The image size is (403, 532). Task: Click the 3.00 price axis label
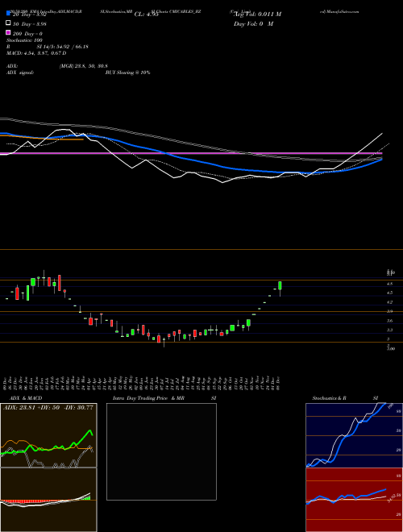pyautogui.click(x=391, y=348)
